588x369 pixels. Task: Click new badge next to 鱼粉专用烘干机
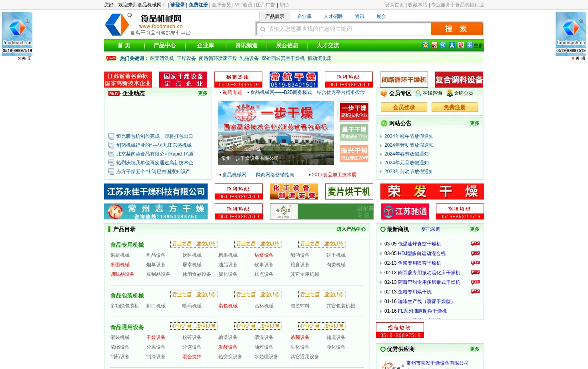coord(475,291)
